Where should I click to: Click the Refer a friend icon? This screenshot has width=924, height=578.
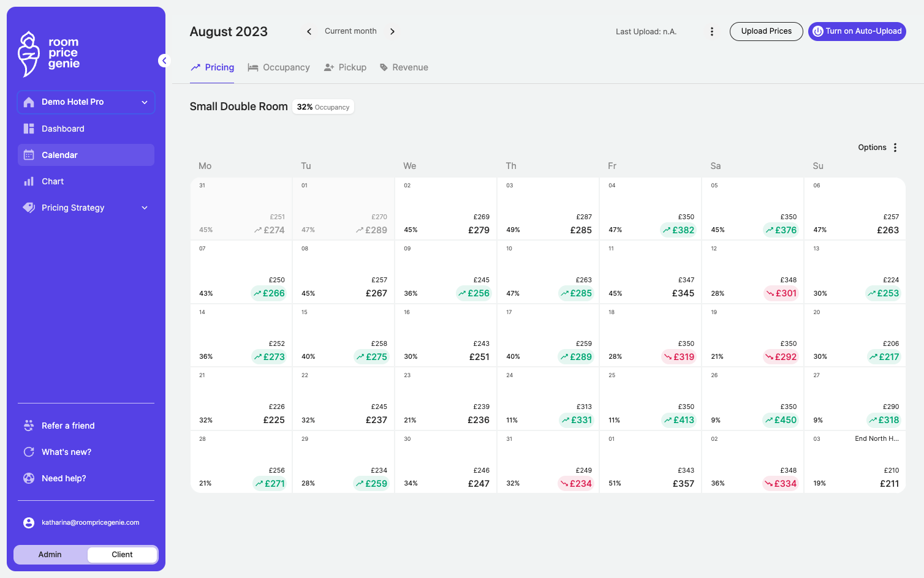click(x=29, y=426)
